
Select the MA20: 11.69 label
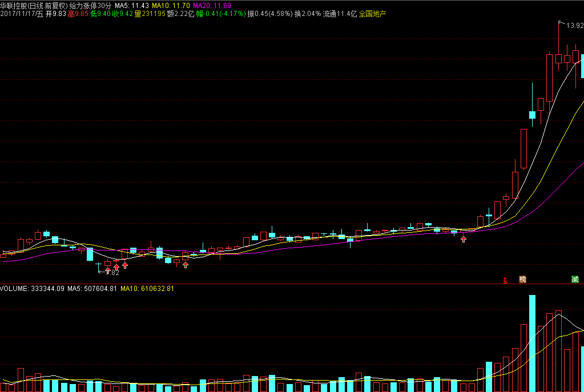212,6
